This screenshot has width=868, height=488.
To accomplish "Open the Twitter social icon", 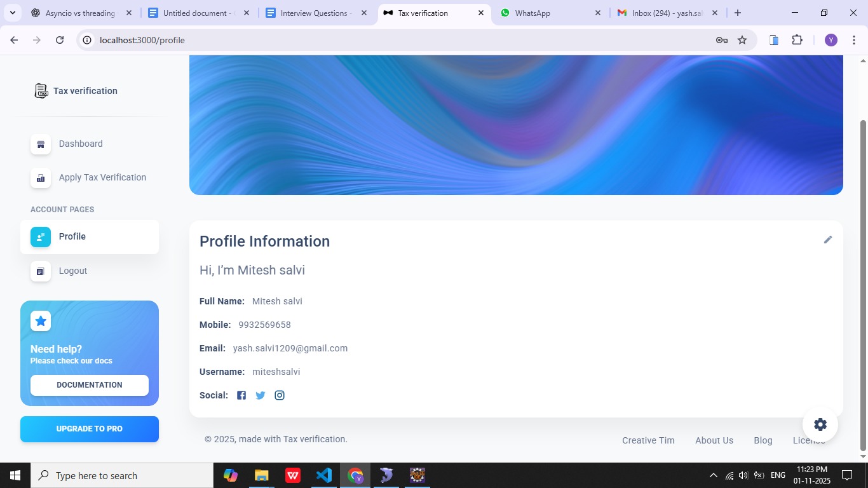I will pos(261,395).
